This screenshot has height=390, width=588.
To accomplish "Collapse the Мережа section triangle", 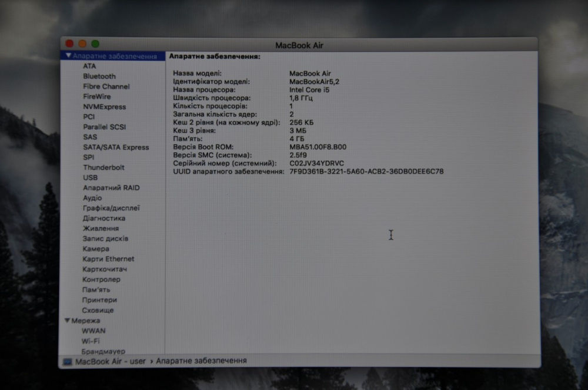I will coord(67,321).
